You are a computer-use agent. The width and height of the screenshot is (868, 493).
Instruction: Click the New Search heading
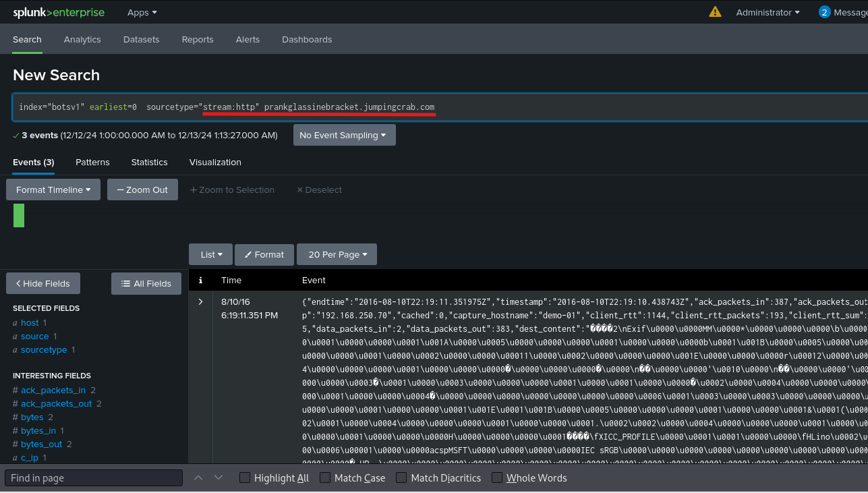click(56, 75)
